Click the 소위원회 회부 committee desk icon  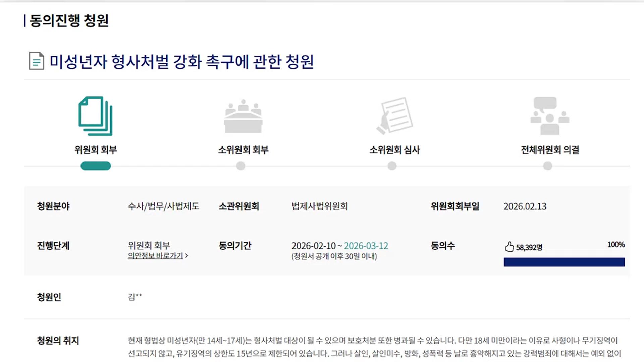[x=243, y=116]
